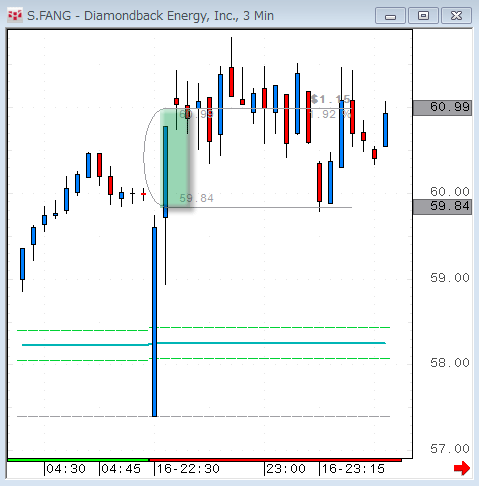Click the 16-23:15 time axis label

click(353, 469)
